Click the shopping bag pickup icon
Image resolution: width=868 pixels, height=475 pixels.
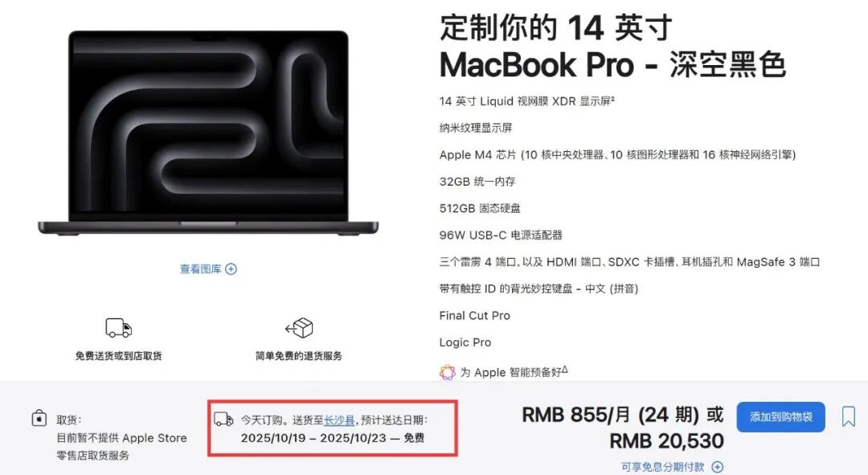pyautogui.click(x=39, y=418)
